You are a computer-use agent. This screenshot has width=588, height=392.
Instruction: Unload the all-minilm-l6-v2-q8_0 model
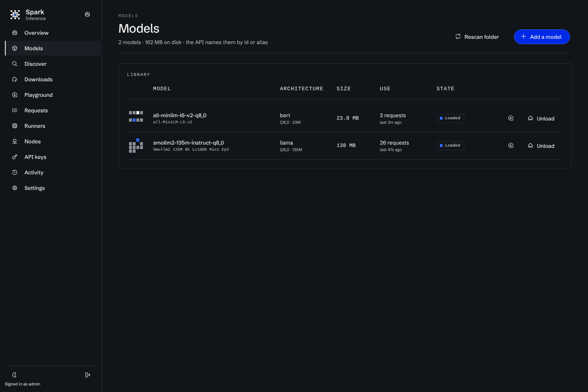(541, 118)
